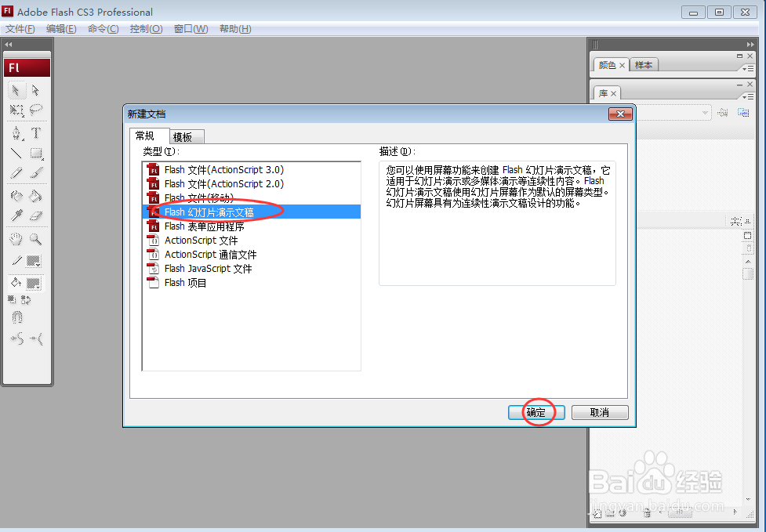Open the 命令(C) menu
The width and height of the screenshot is (766, 532).
click(x=103, y=29)
